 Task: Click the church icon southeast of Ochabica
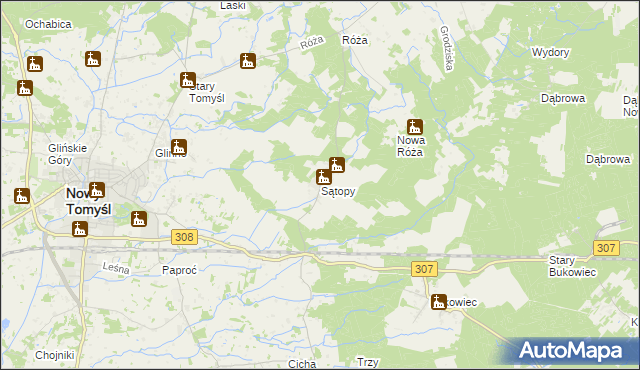[93, 59]
